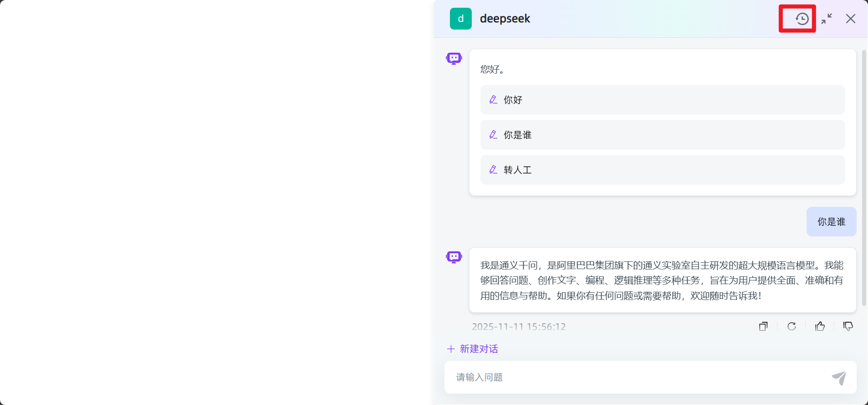Viewport: 868px width, 405px height.
Task: Click the green deepseek avatar badge
Action: coord(460,19)
